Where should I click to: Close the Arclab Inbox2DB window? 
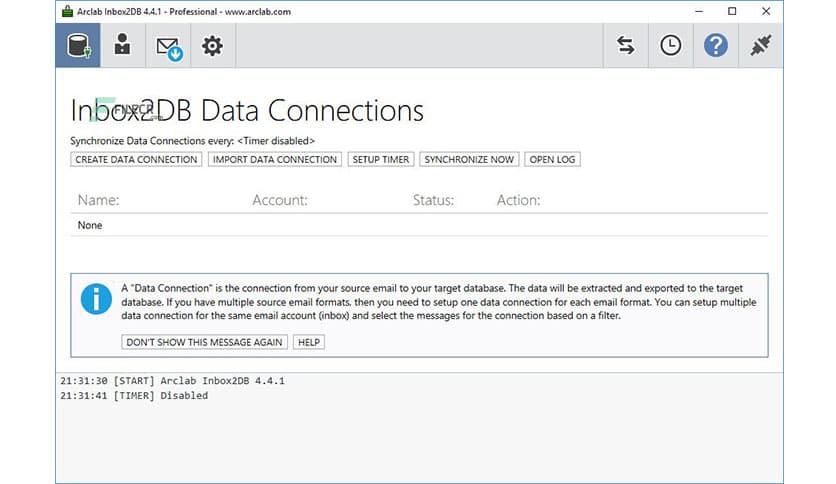click(x=766, y=11)
